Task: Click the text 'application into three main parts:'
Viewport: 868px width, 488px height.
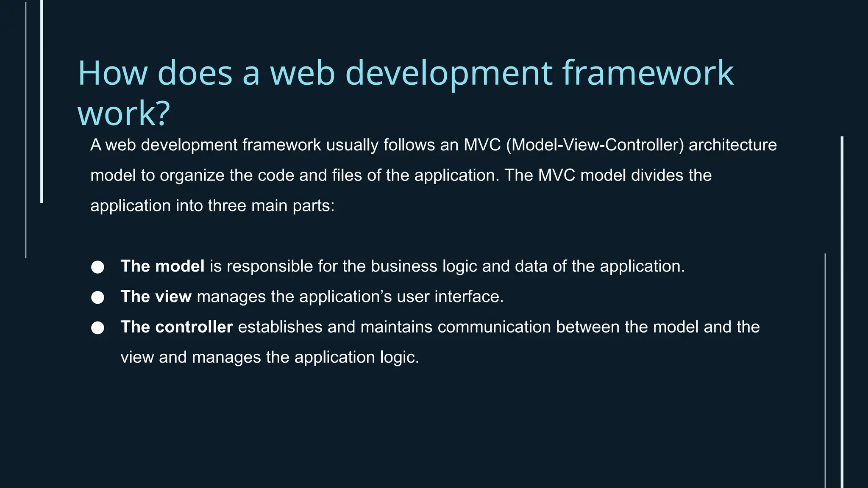Action: click(212, 206)
